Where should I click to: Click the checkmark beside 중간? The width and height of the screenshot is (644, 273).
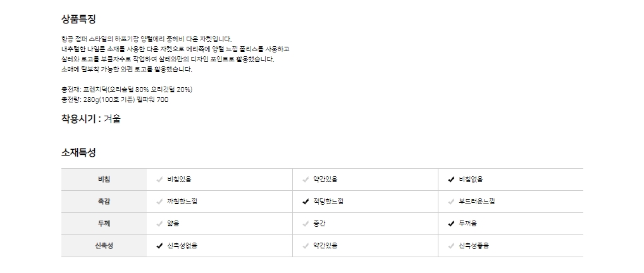click(306, 224)
